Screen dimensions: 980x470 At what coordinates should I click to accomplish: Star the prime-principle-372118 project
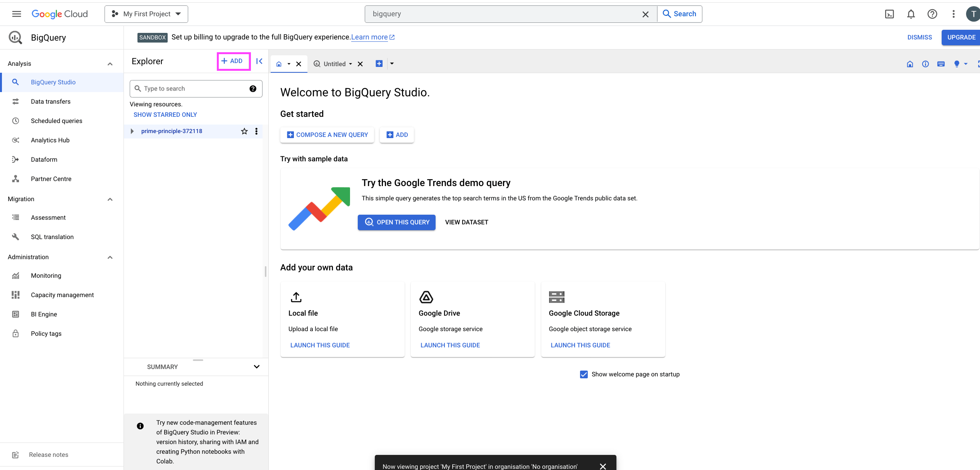click(x=244, y=131)
